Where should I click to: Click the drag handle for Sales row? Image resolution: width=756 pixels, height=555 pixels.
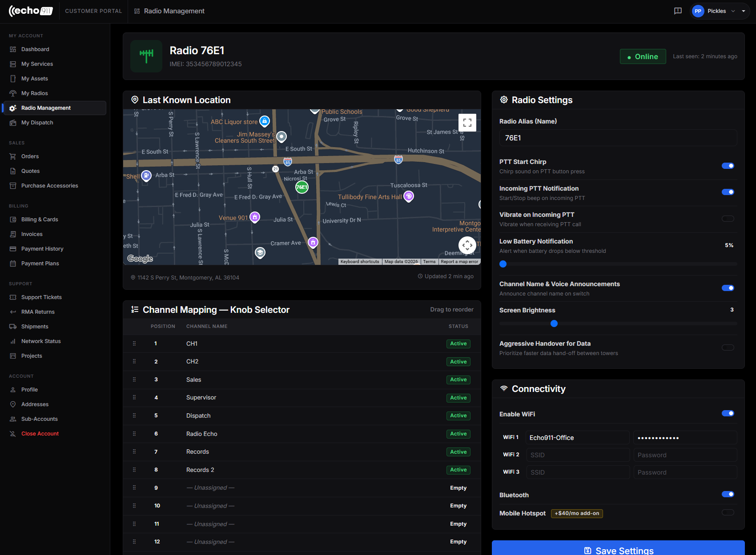[134, 379]
